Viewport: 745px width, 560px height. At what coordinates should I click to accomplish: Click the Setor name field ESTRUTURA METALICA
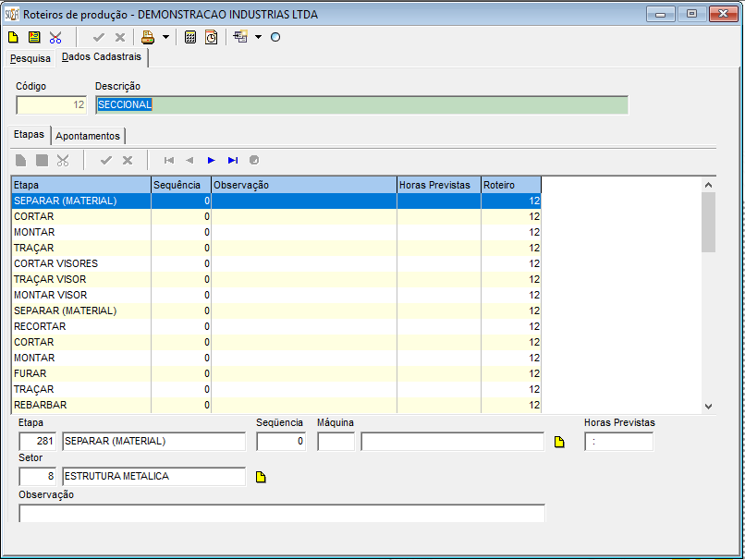[154, 477]
